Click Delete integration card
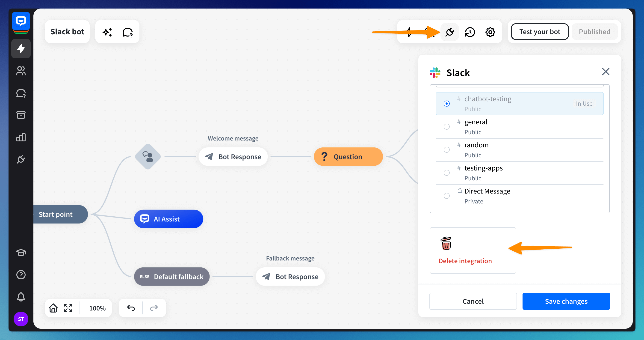 (473, 251)
